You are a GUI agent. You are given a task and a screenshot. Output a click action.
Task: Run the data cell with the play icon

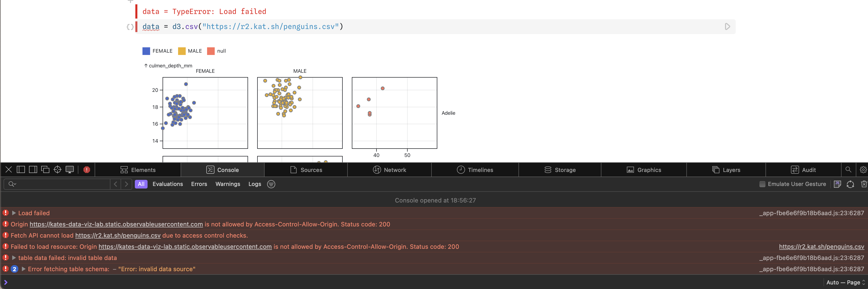pos(728,27)
